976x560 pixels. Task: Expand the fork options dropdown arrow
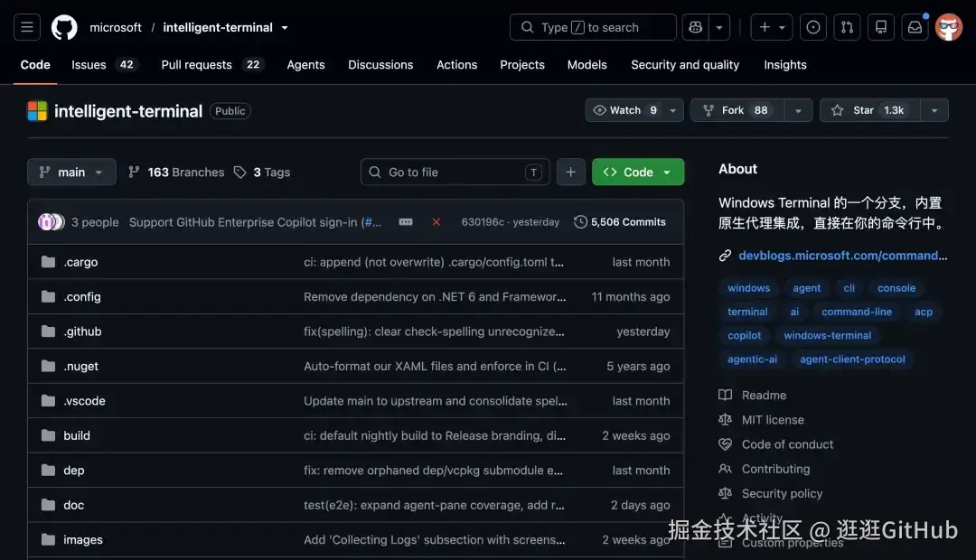coord(799,110)
